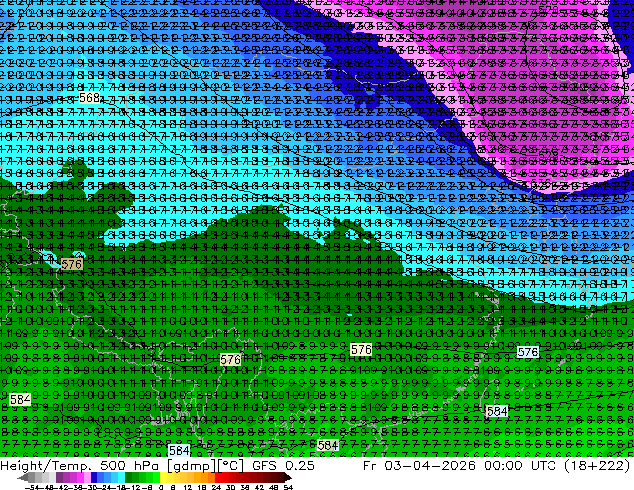
Task: Click the 'Height/Temp.' title text
Action: click(48, 465)
